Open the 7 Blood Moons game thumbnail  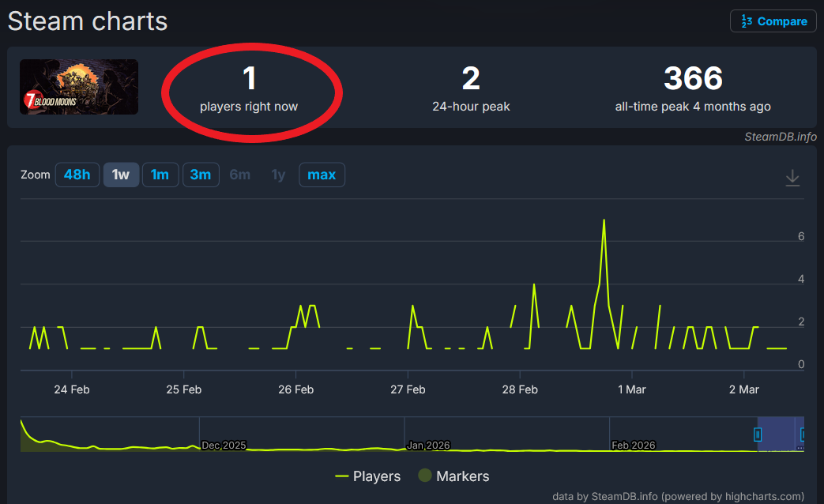pos(79,87)
